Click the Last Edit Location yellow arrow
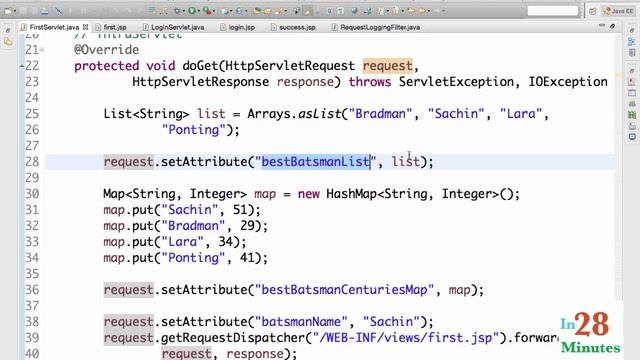Screen dimensions: 640x360 411,11
